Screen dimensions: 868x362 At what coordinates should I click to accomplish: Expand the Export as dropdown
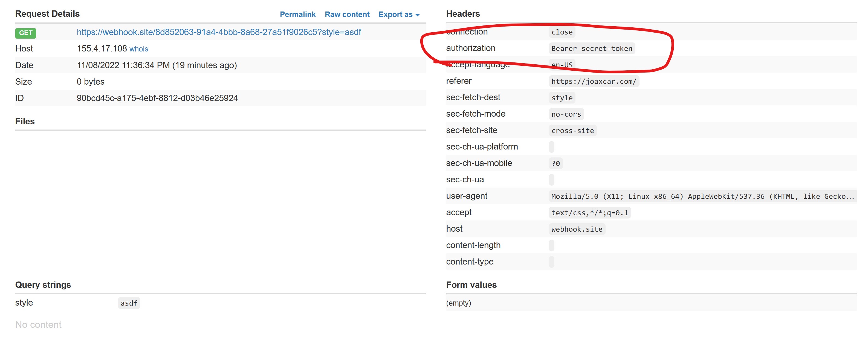click(x=399, y=15)
